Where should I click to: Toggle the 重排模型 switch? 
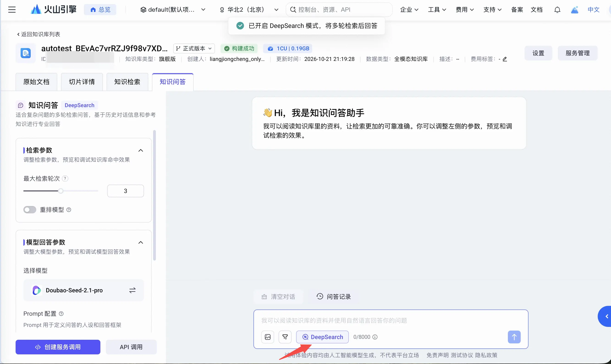pyautogui.click(x=30, y=210)
